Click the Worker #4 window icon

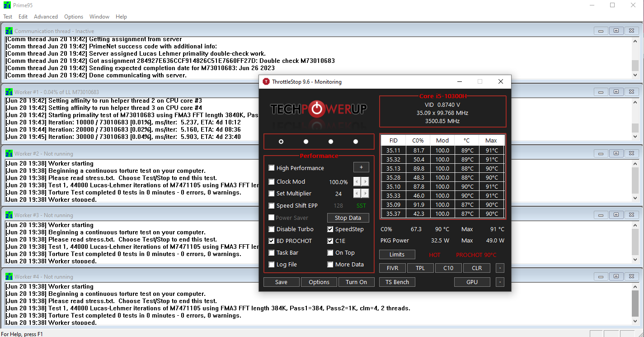[9, 276]
